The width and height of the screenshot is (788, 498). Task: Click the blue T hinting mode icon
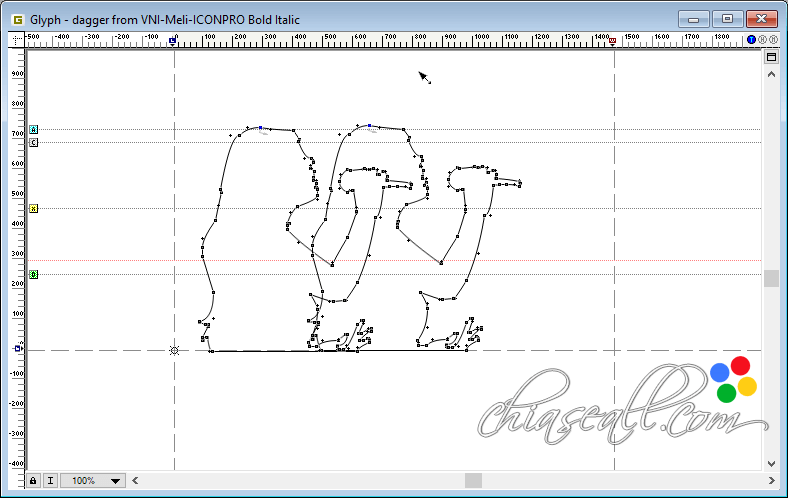click(751, 40)
